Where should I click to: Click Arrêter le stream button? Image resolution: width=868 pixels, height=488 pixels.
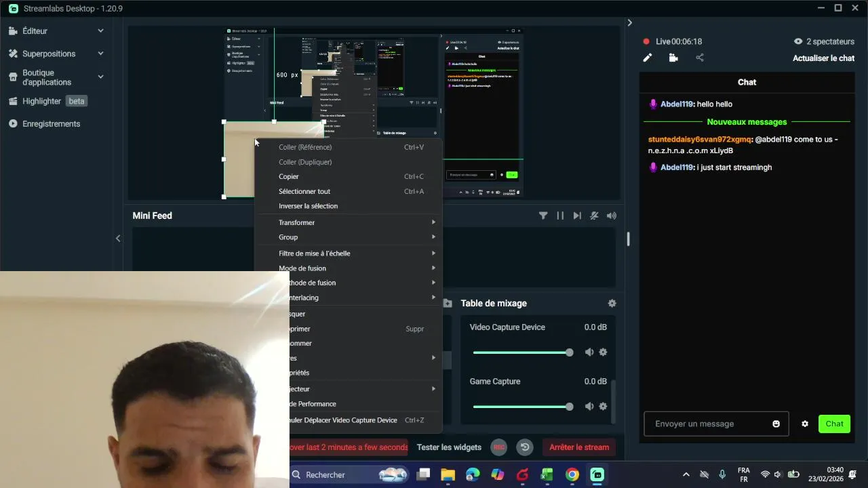click(579, 447)
